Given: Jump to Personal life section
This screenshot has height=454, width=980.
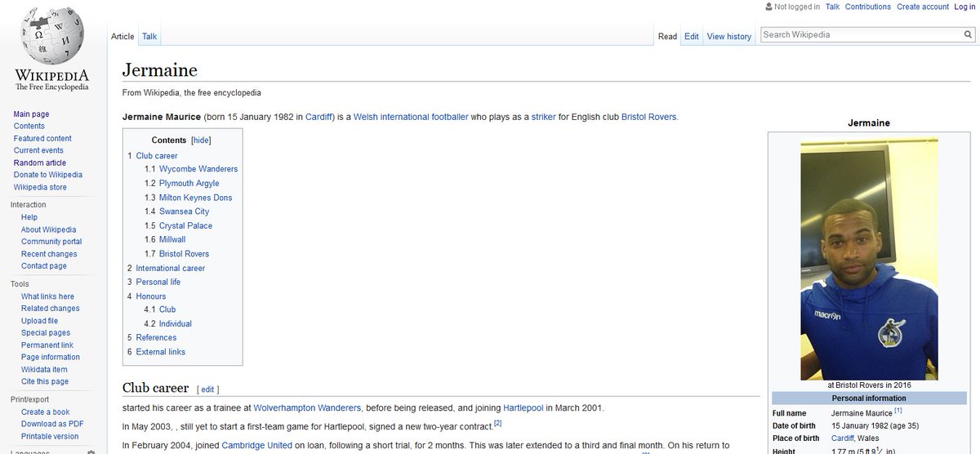Looking at the screenshot, I should (x=158, y=282).
